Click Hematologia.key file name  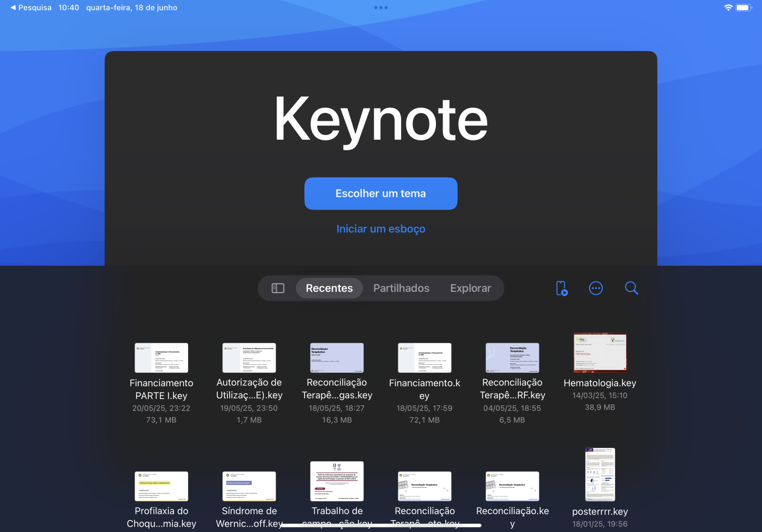click(600, 383)
